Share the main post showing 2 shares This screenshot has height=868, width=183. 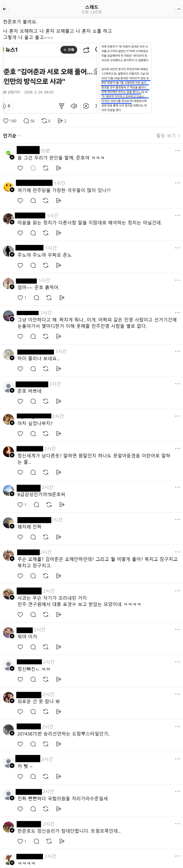62,121
